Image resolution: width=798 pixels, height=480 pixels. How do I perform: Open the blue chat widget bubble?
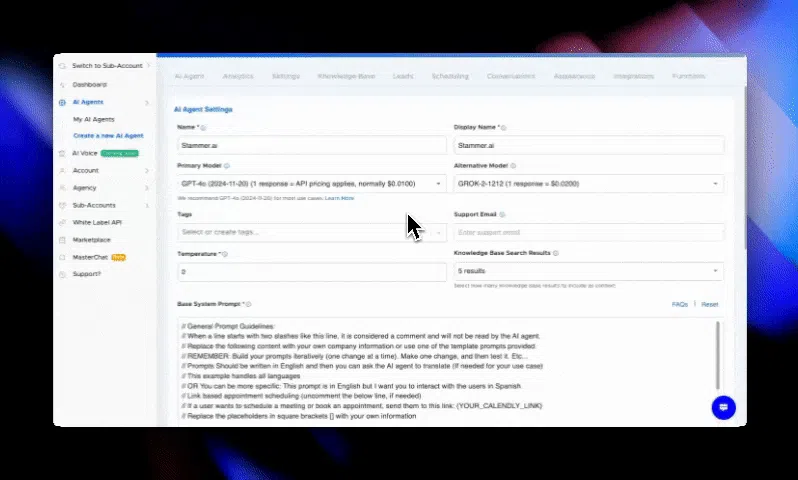tap(723, 408)
